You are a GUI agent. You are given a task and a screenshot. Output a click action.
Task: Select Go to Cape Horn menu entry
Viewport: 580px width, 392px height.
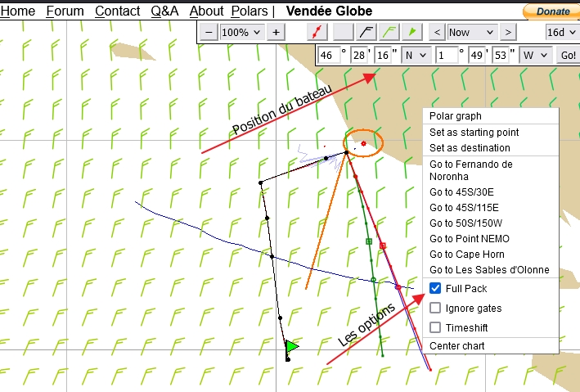(x=467, y=255)
